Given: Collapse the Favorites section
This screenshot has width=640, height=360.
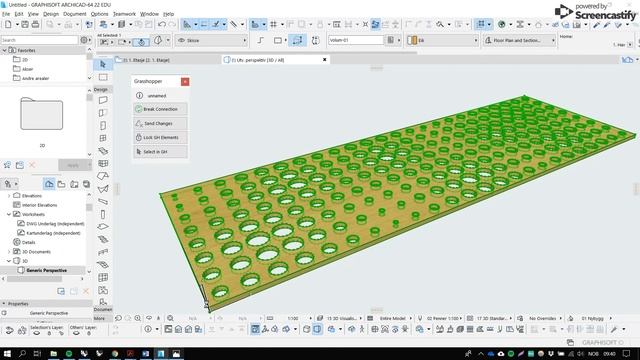Looking at the screenshot, I should pos(4,50).
